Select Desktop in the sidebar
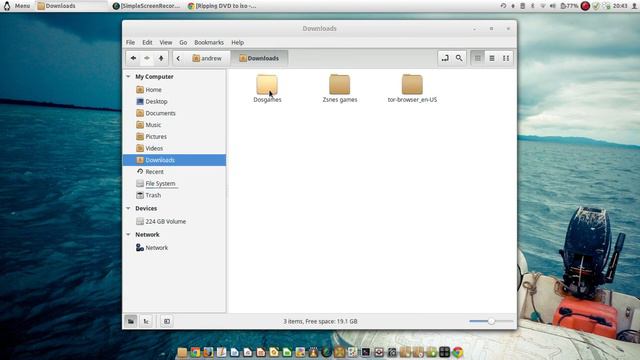 pos(174,102)
